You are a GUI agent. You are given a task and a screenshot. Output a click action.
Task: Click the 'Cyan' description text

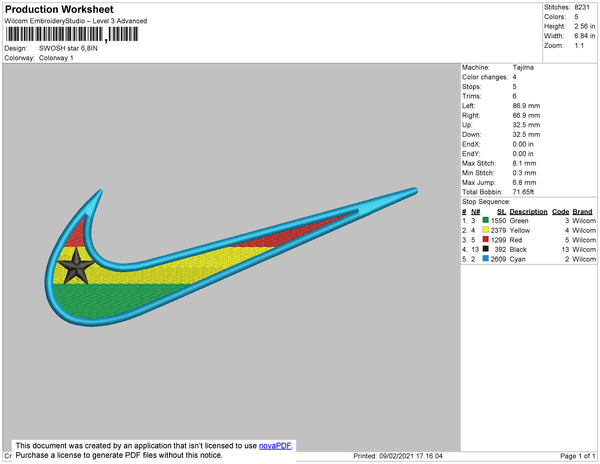(517, 259)
